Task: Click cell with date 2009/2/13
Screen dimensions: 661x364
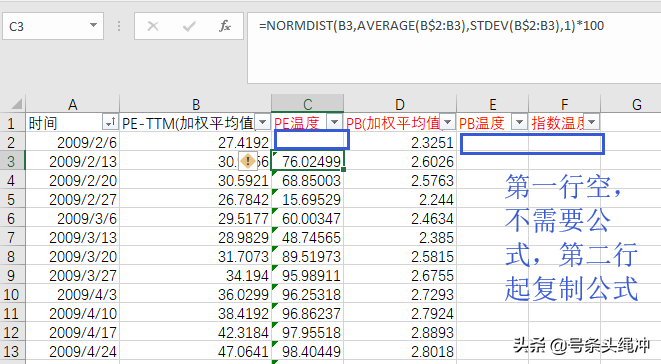Action: point(73,161)
